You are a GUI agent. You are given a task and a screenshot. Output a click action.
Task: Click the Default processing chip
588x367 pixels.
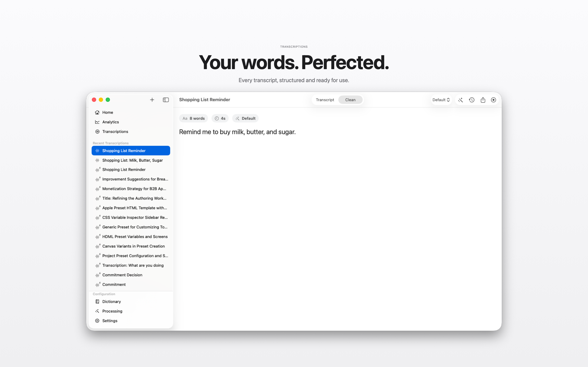pos(245,118)
